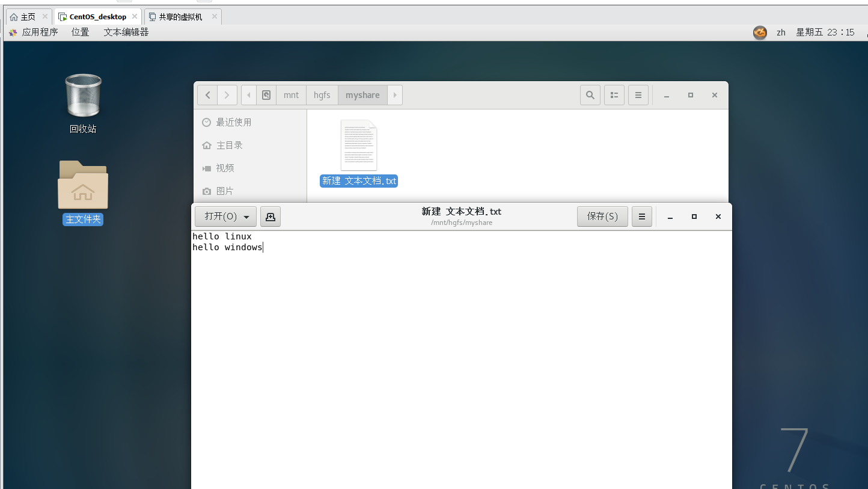Close the CentOS_desktop tab

pos(134,17)
